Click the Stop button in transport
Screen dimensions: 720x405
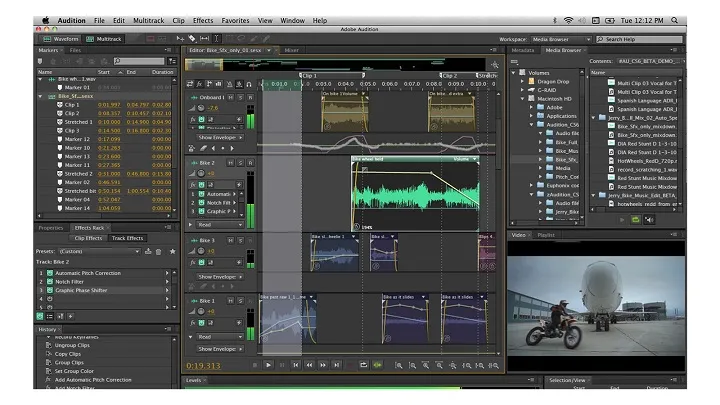(256, 365)
